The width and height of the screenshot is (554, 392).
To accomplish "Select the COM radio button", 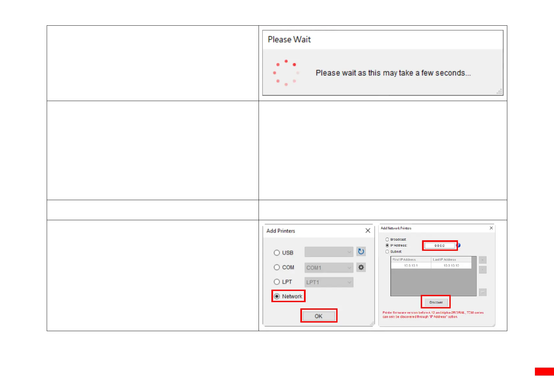I will (277, 267).
